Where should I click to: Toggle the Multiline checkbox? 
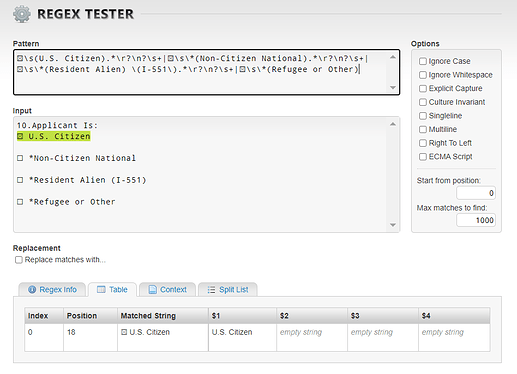[423, 129]
